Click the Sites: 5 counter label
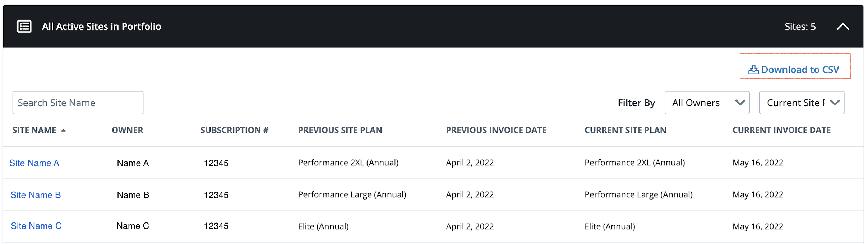Image resolution: width=868 pixels, height=244 pixels. [x=800, y=26]
